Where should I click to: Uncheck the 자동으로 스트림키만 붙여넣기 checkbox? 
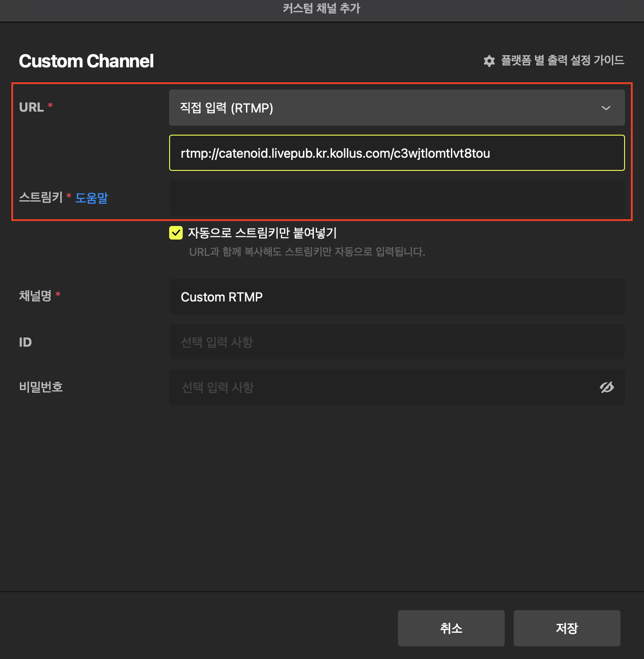click(176, 233)
